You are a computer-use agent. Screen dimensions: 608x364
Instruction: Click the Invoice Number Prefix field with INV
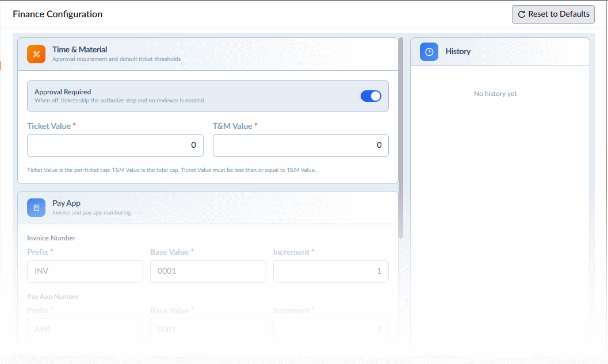click(85, 271)
